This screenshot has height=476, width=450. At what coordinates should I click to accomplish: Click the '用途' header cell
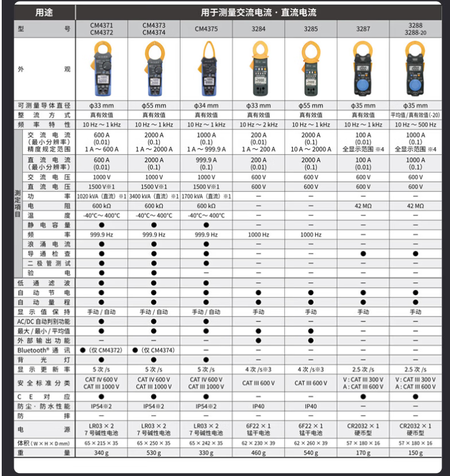click(44, 13)
